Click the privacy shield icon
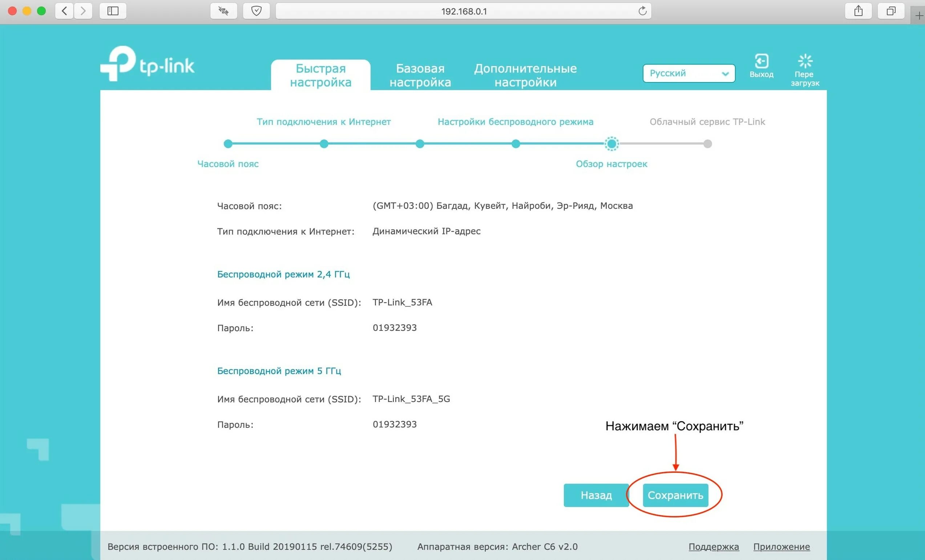This screenshot has width=925, height=560. tap(257, 11)
